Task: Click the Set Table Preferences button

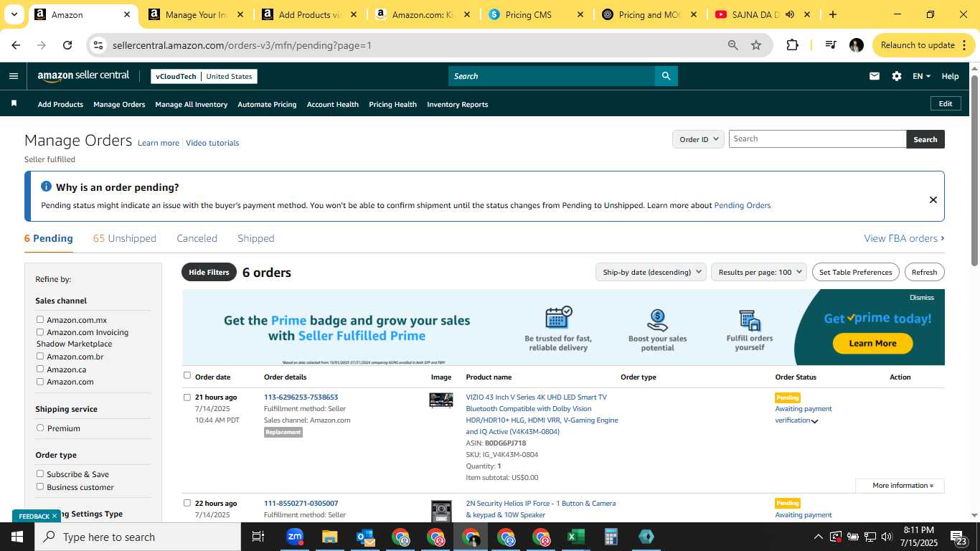Action: point(856,272)
